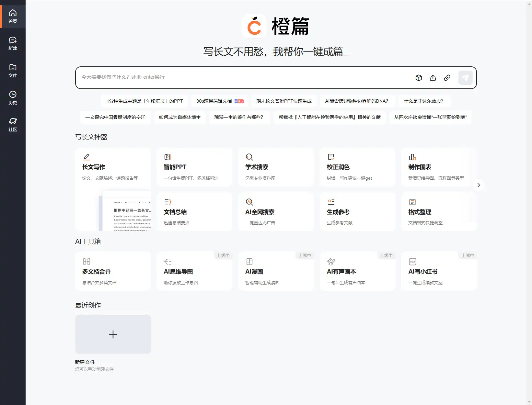532x405 pixels.
Task: Click the 助你发散工作思路 description
Action: [181, 283]
